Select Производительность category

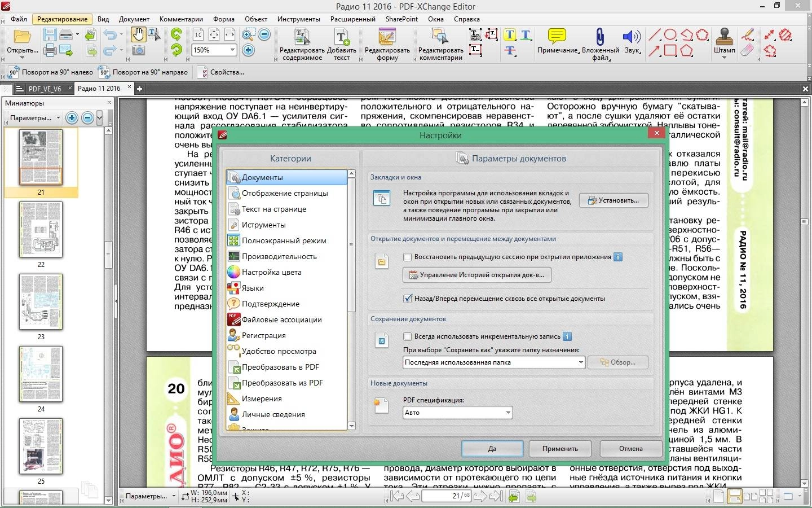[x=286, y=256]
